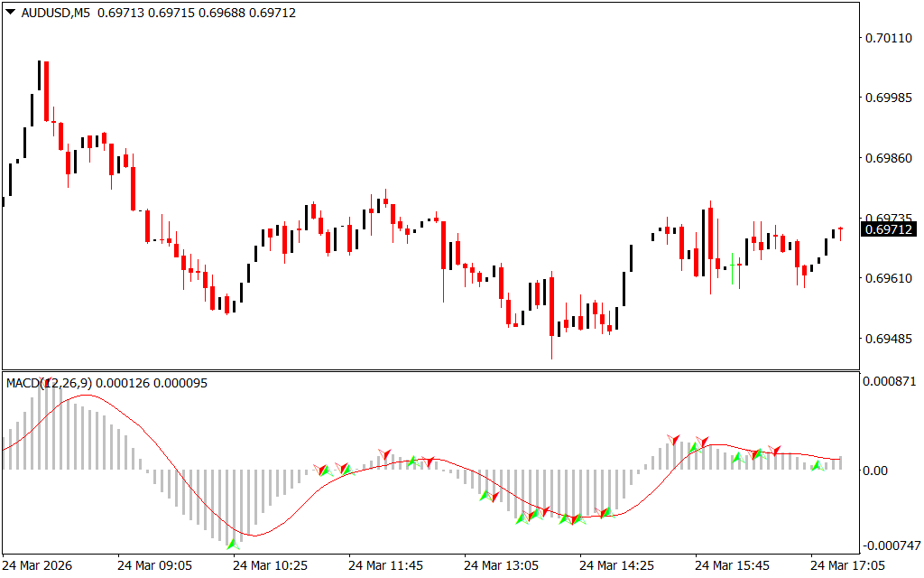Click the 24 Mar 2026 date label
924x578 pixels.
[x=40, y=565]
